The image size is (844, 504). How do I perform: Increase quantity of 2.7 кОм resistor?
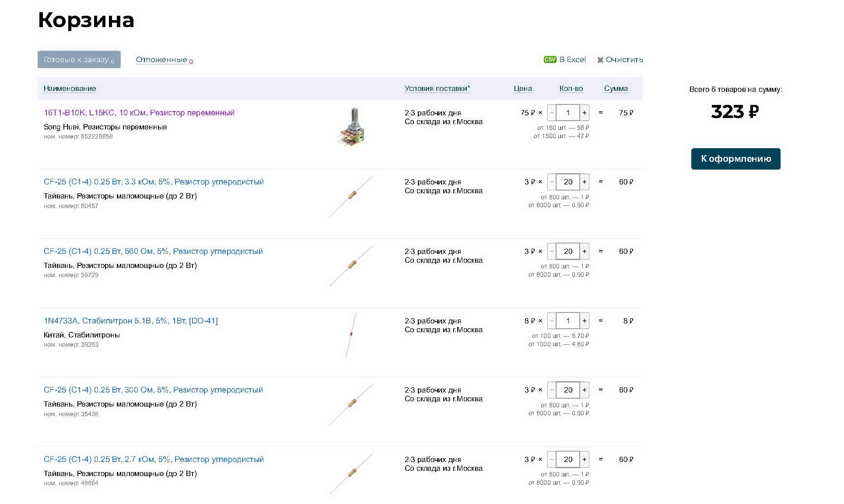pos(584,459)
